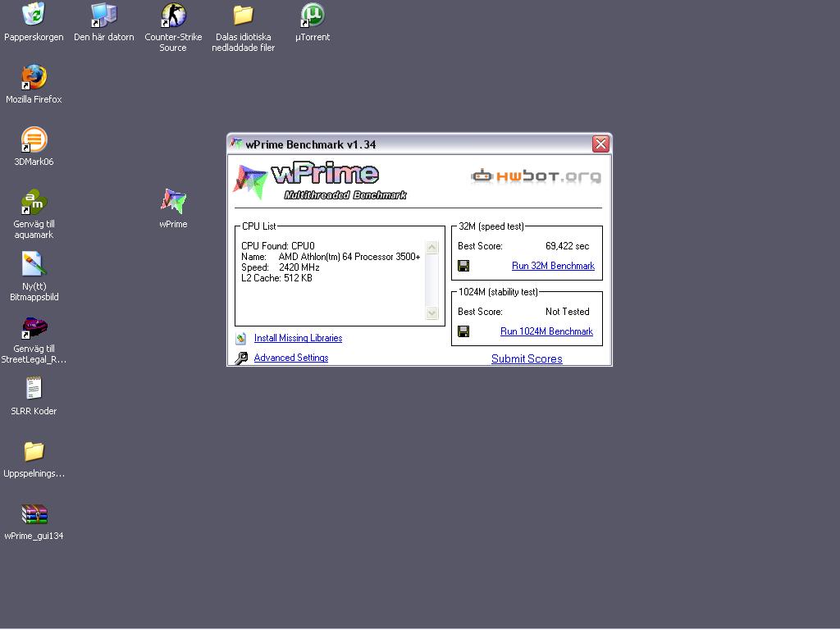Select the SLRR Koder text file icon
The height and width of the screenshot is (630, 840).
(34, 388)
